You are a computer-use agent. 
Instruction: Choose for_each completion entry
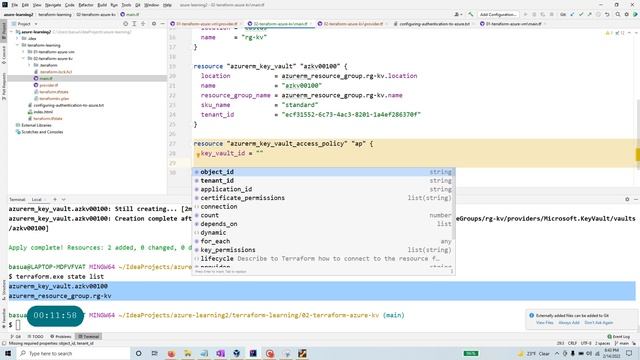(323, 241)
